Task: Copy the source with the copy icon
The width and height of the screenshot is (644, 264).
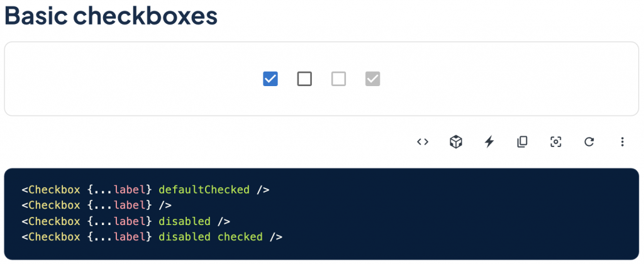Action: coord(522,142)
